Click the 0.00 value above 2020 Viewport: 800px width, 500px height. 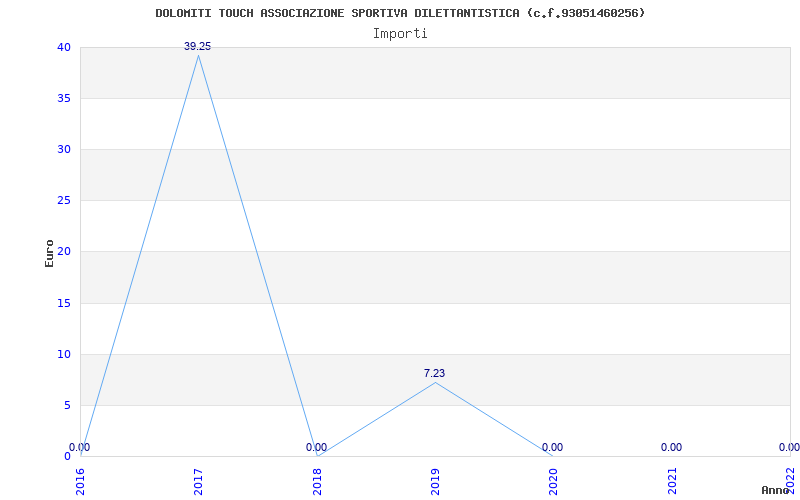(553, 447)
